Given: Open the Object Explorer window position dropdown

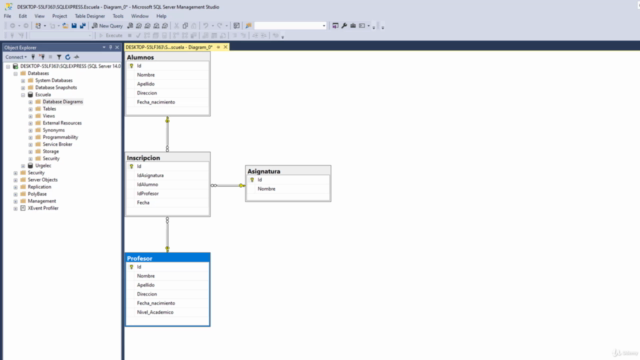Looking at the screenshot, I should (104, 47).
